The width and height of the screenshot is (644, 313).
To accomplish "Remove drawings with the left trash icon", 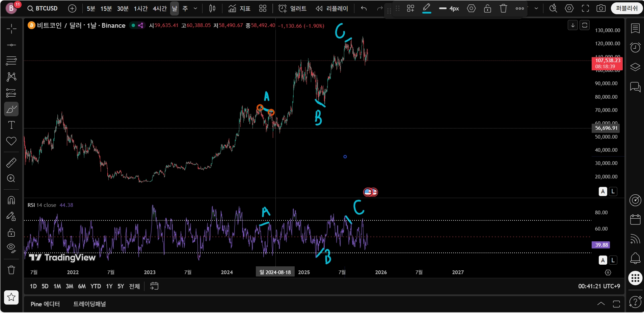I will point(11,270).
